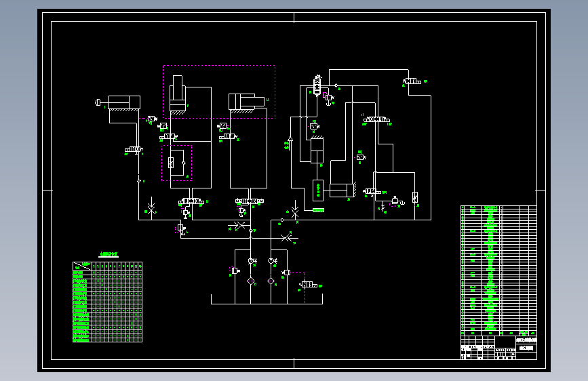
Task: Select the right diamond filter symbol above tank
Action: pyautogui.click(x=271, y=281)
